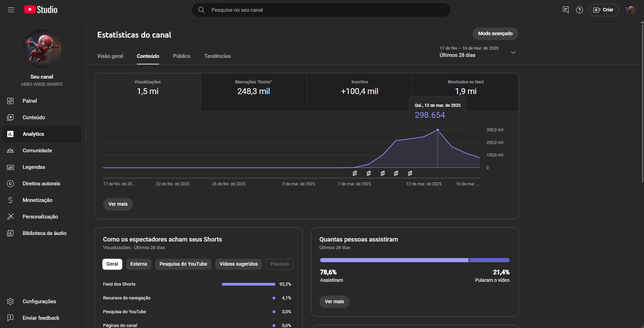Image resolution: width=644 pixels, height=328 pixels.
Task: Select the Pesquisa do YouTube filter chip
Action: [x=183, y=264]
